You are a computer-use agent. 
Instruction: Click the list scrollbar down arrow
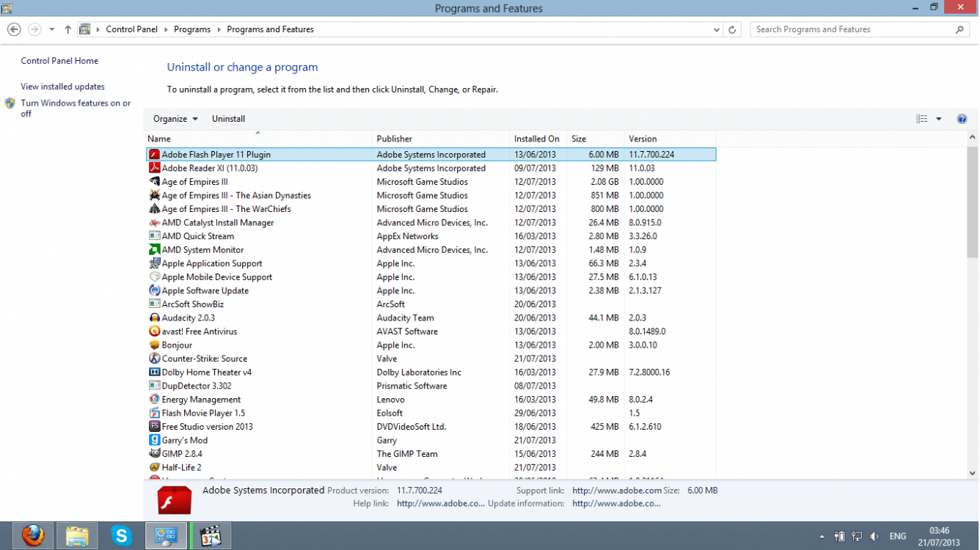[x=973, y=474]
